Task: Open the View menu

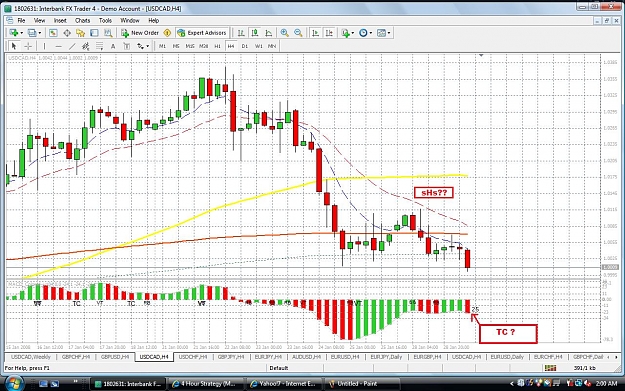Action: [x=39, y=20]
